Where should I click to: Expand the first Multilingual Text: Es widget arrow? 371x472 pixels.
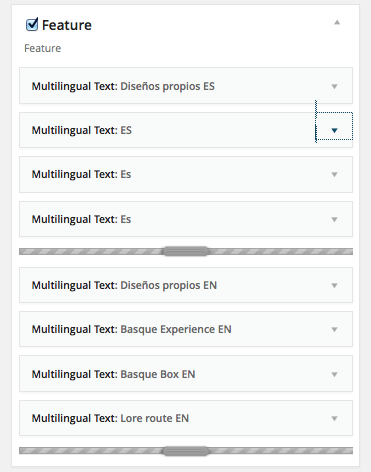334,174
